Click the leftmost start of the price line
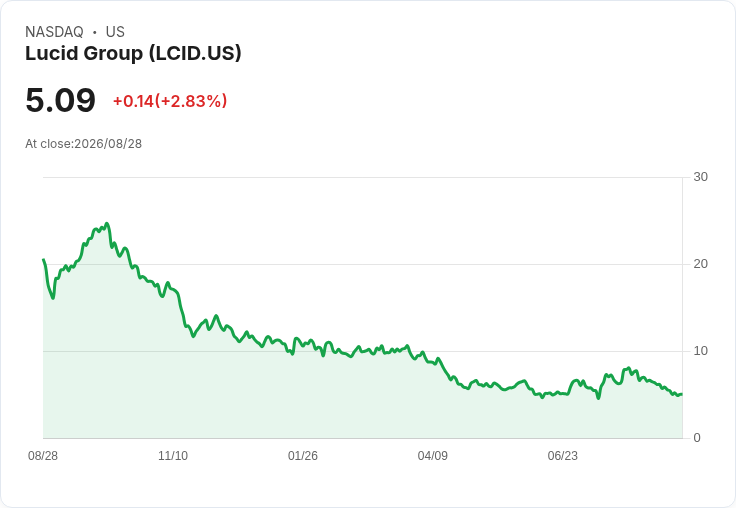 pyautogui.click(x=44, y=260)
